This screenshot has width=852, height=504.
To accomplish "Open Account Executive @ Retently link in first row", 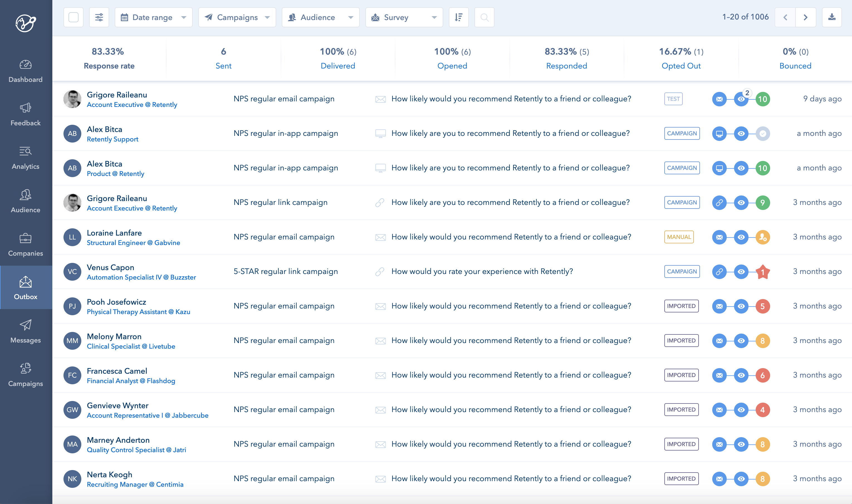I will point(132,105).
